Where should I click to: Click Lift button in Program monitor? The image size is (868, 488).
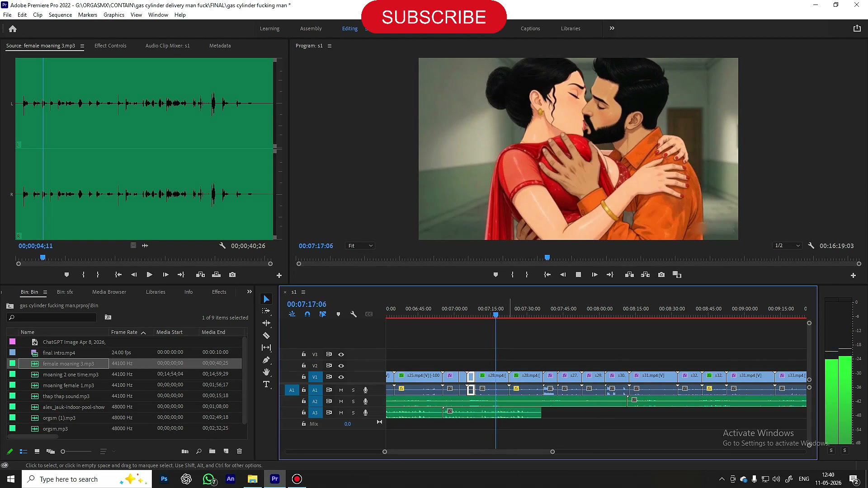(x=629, y=275)
